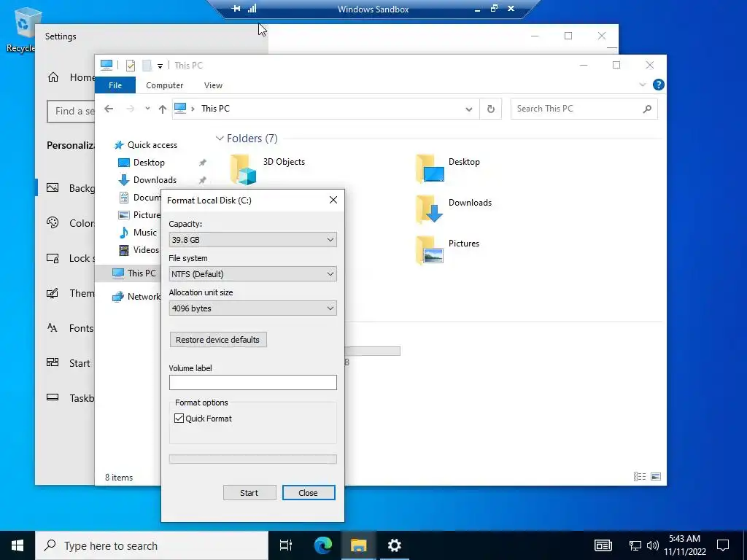Image resolution: width=747 pixels, height=560 pixels.
Task: Open Background page icon in Settings
Action: (x=53, y=187)
